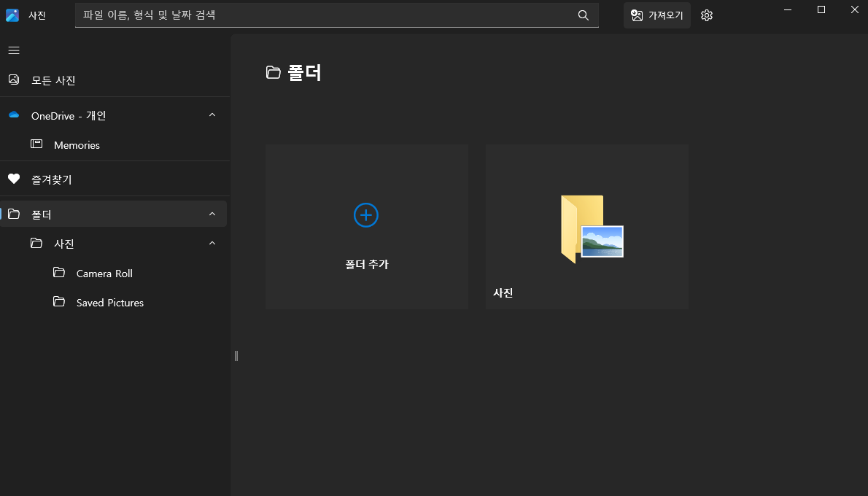Collapse the 사진 folder tree chevron

[212, 244]
